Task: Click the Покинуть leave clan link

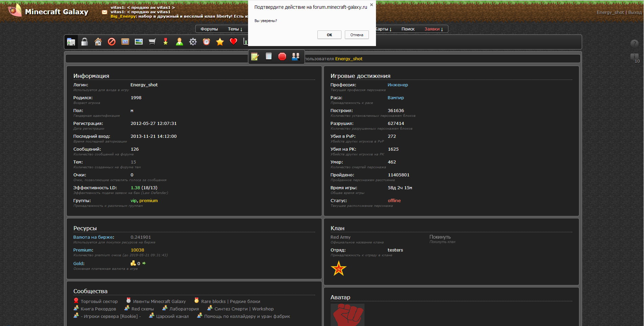Action: pyautogui.click(x=440, y=237)
